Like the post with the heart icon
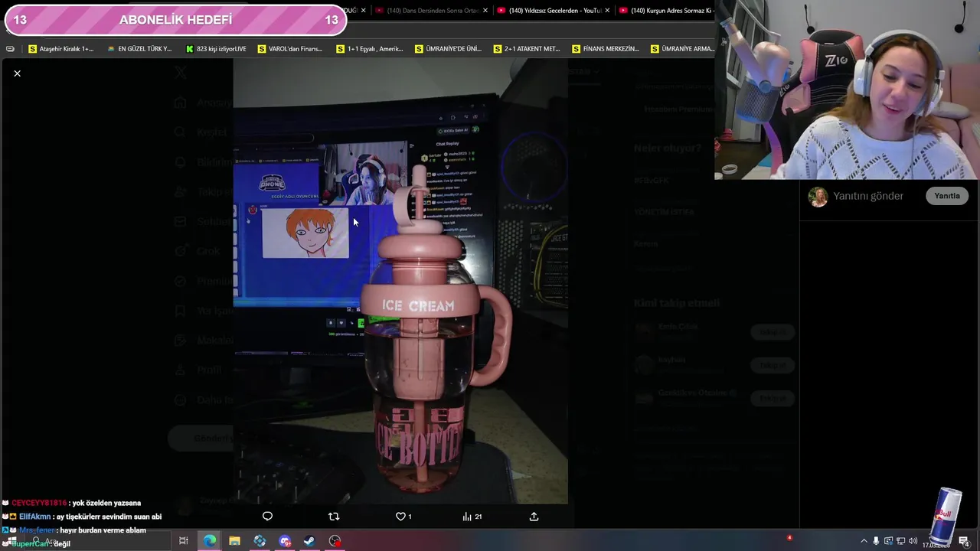This screenshot has width=980, height=551. coord(400,517)
